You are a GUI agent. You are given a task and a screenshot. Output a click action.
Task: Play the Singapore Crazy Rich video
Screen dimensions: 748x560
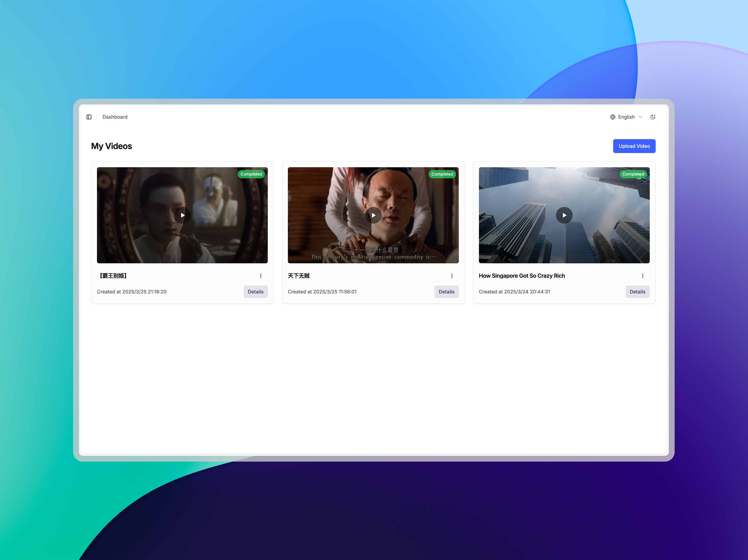click(564, 215)
